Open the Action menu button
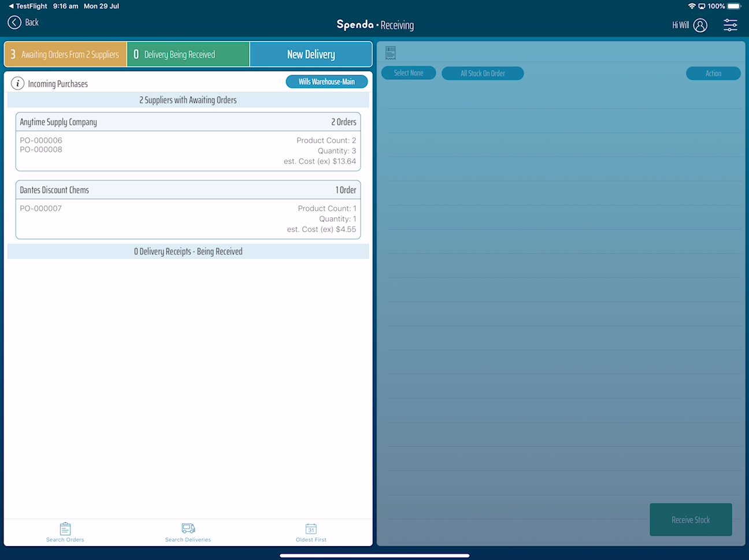 713,73
